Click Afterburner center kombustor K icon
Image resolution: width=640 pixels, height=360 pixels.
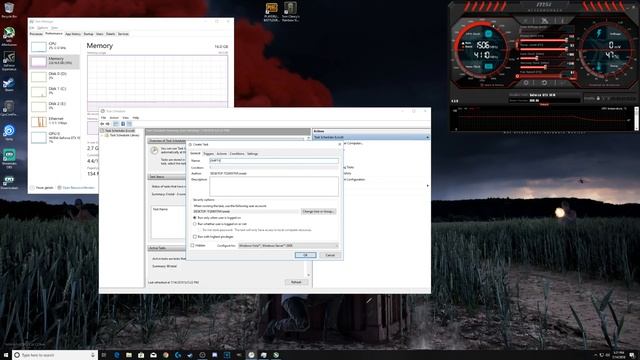pos(544,20)
